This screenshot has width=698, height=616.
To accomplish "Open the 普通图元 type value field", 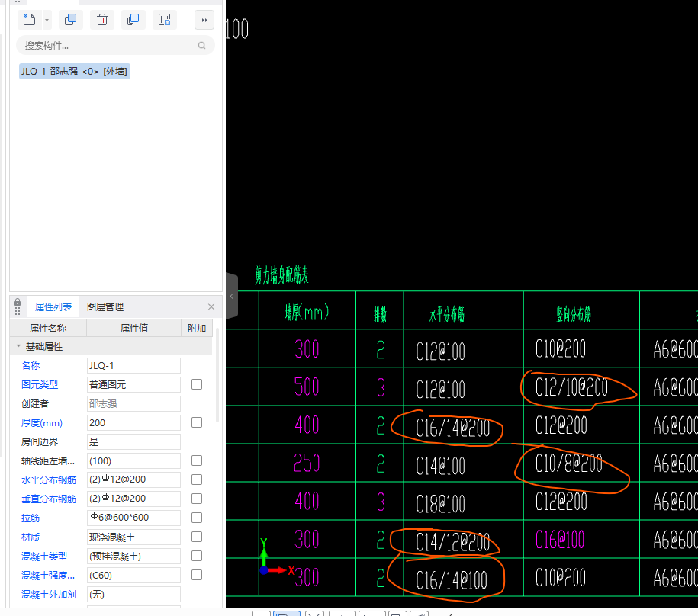I will [x=133, y=385].
